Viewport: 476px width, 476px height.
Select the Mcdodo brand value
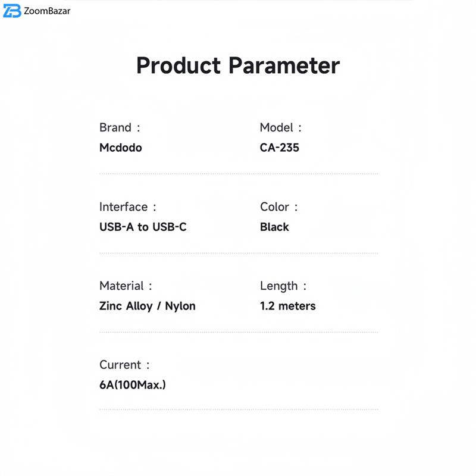121,148
